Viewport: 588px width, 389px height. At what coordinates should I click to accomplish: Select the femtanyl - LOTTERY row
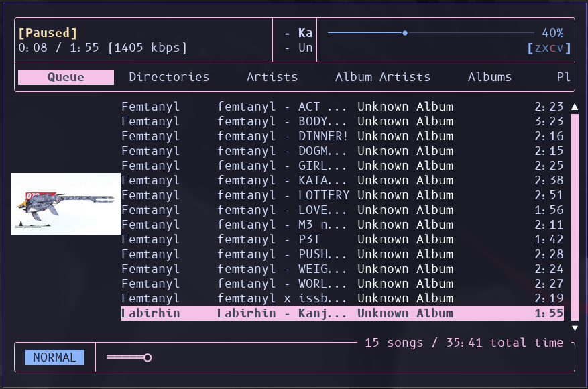(343, 195)
